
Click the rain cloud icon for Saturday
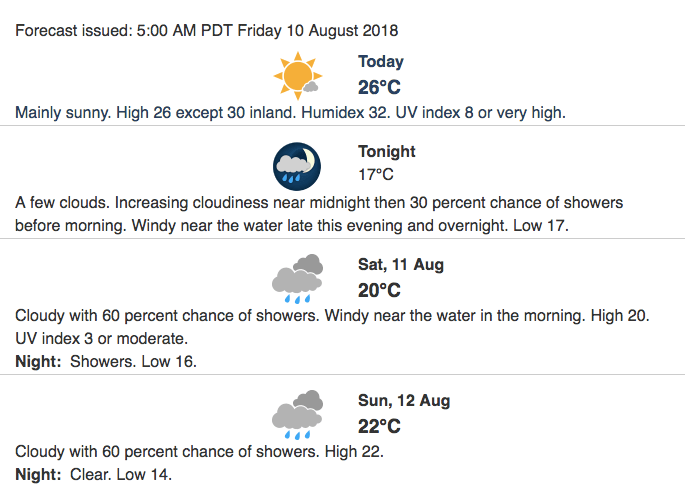click(x=298, y=278)
